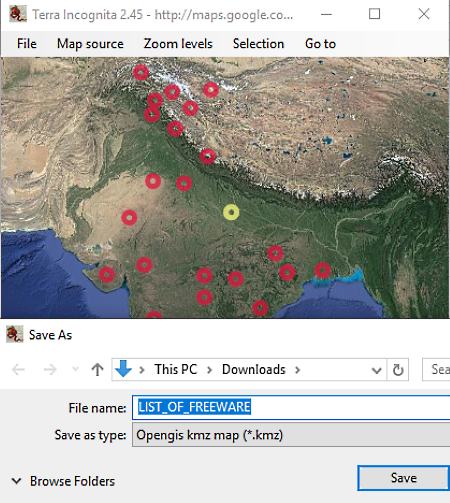Click the Forward navigation arrow
The height and width of the screenshot is (503, 450).
[50, 369]
